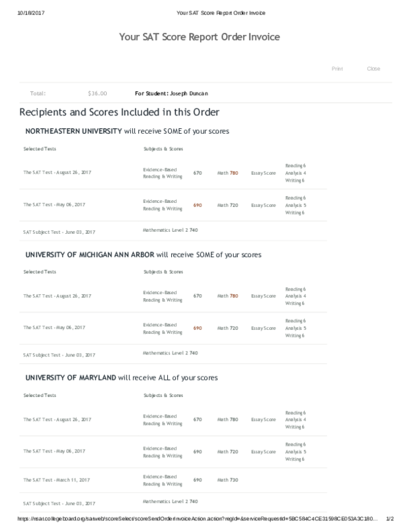Click the UNIVERSITY OF MICHIGAN ANN ARBOR heading
The image size is (411, 532).
pos(90,254)
